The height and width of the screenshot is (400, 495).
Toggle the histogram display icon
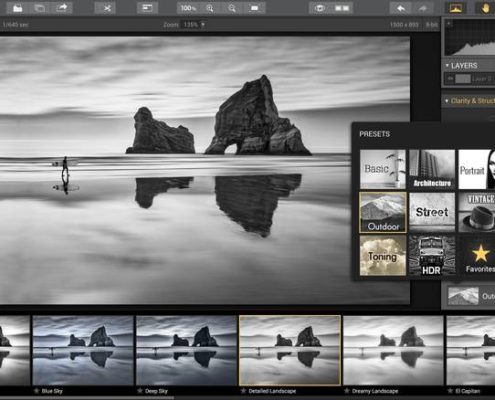pos(455,8)
